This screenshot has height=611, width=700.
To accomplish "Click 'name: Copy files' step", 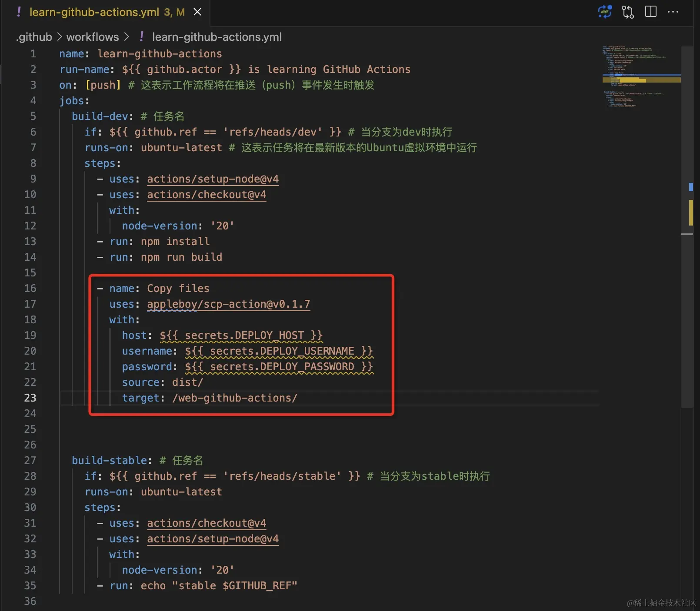I will [159, 289].
